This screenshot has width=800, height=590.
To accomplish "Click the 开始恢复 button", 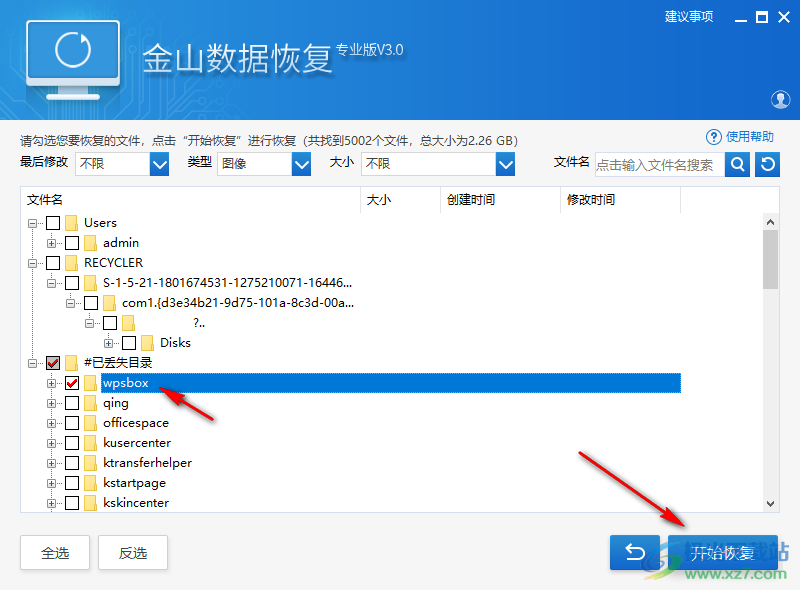I will [723, 552].
